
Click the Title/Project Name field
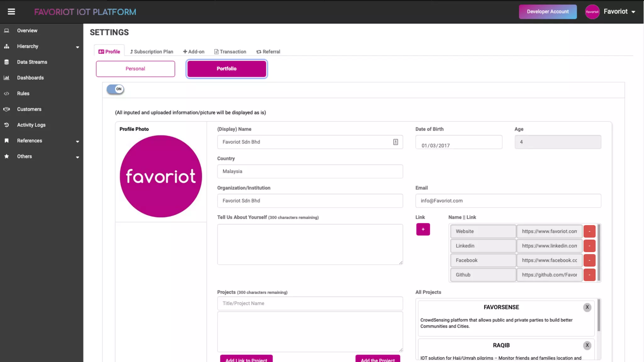click(310, 303)
